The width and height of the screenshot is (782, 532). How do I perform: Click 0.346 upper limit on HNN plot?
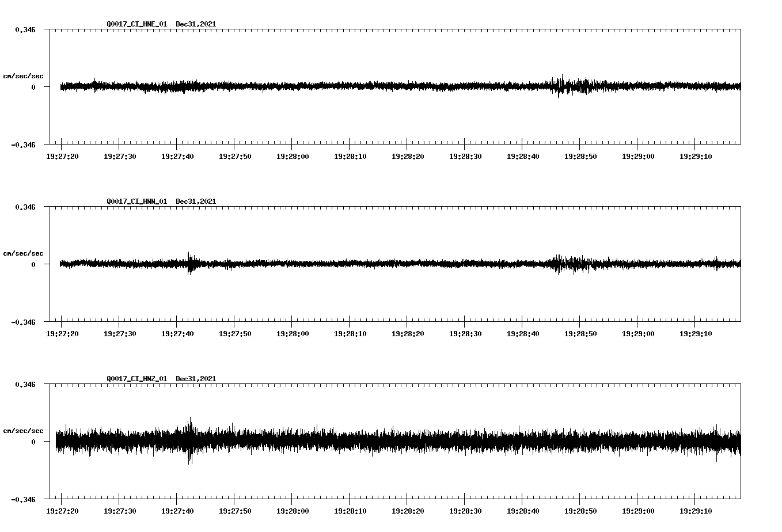click(x=25, y=207)
